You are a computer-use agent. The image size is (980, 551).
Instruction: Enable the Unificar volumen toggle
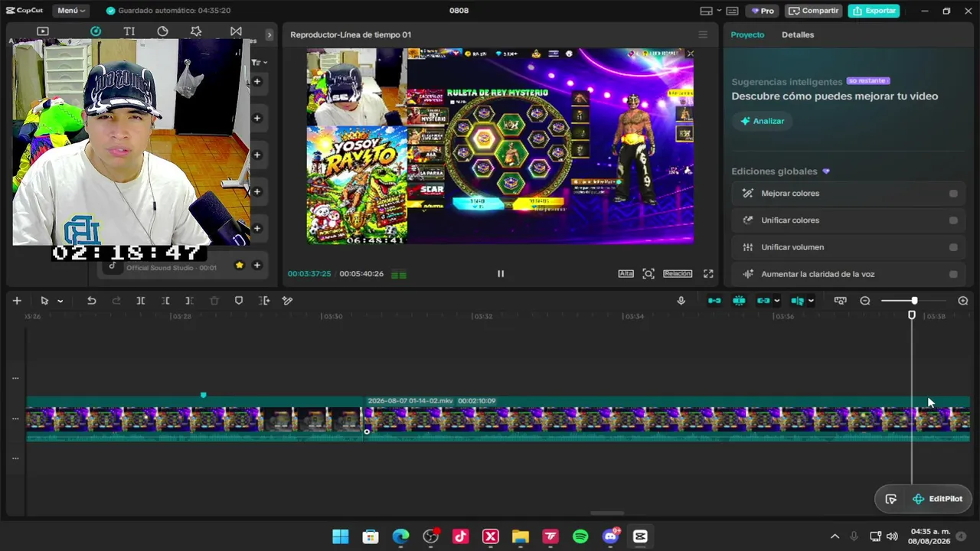953,247
